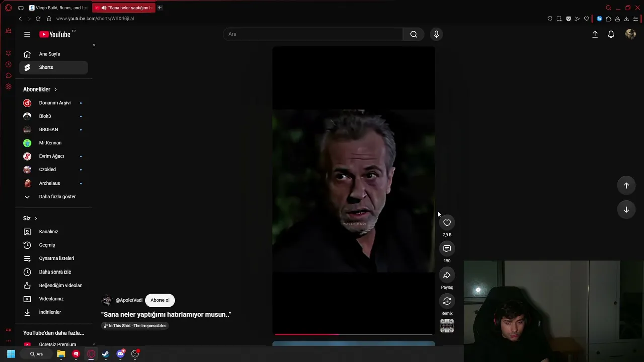Expand Daha fazla göster subscriptions
This screenshot has width=644, height=362.
(x=53, y=197)
